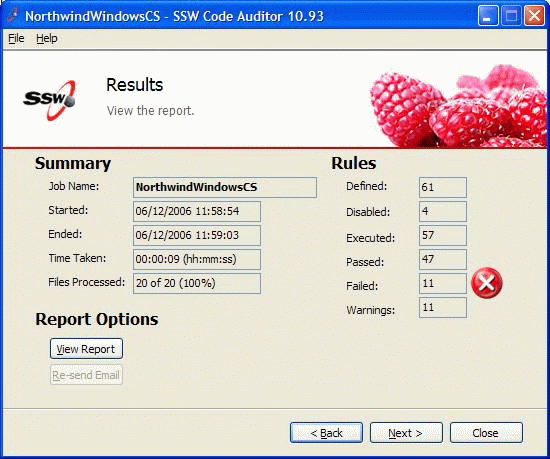
Task: Proceed with the Next button
Action: (406, 433)
